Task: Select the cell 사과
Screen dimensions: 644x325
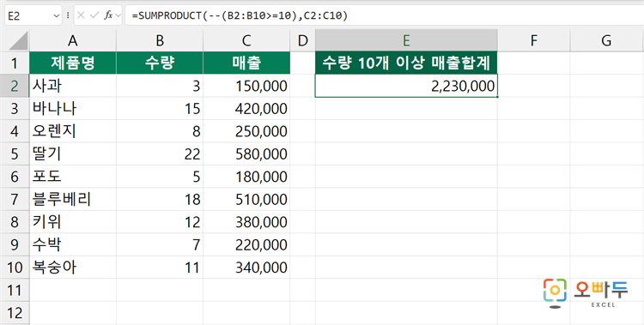Action: point(73,86)
